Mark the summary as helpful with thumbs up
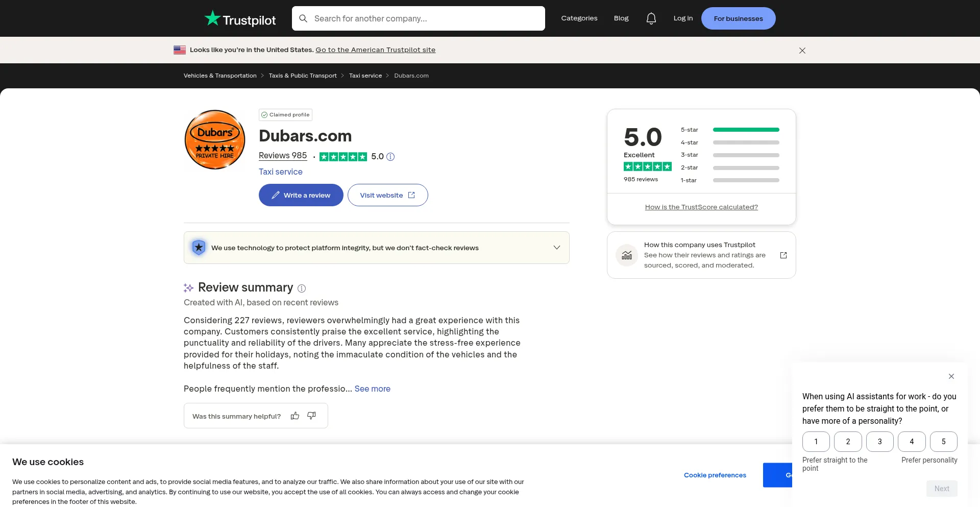Image resolution: width=980 pixels, height=507 pixels. tap(295, 416)
